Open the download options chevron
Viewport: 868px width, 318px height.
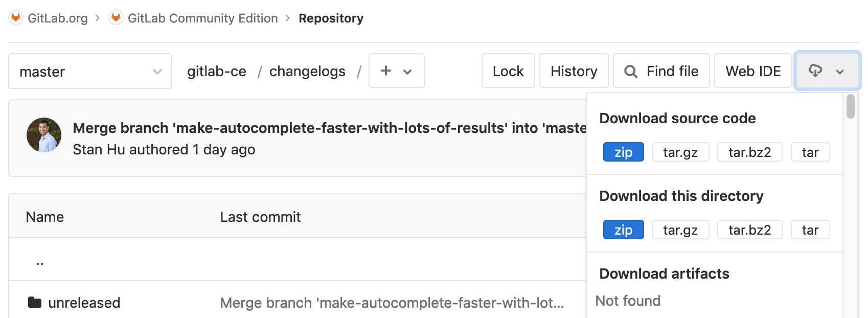coord(839,72)
